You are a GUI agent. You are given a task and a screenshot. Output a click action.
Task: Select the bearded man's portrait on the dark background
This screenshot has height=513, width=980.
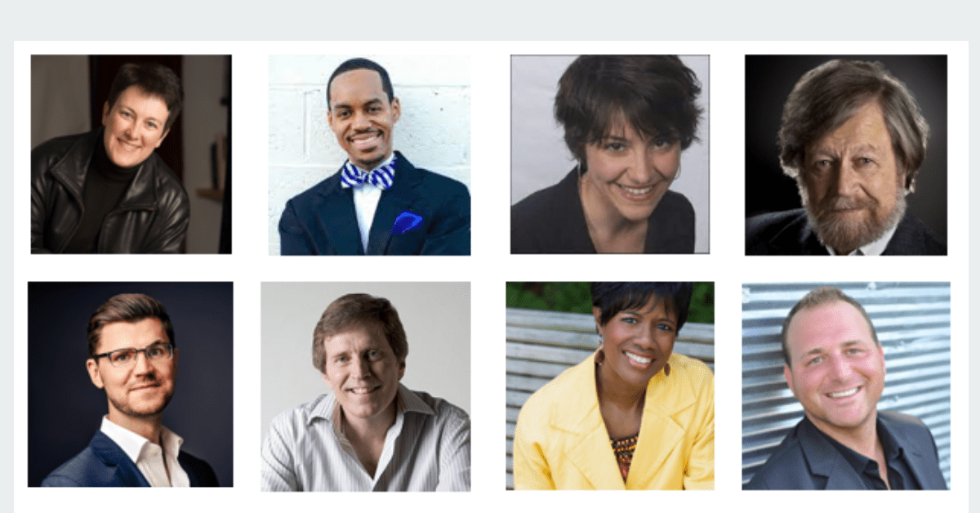point(846,155)
